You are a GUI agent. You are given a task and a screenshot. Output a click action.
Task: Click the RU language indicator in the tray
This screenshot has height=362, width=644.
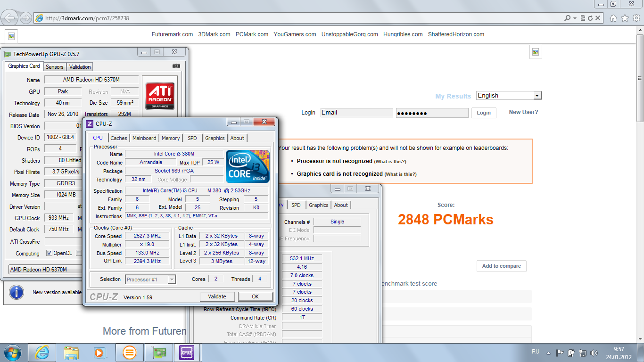click(x=536, y=352)
